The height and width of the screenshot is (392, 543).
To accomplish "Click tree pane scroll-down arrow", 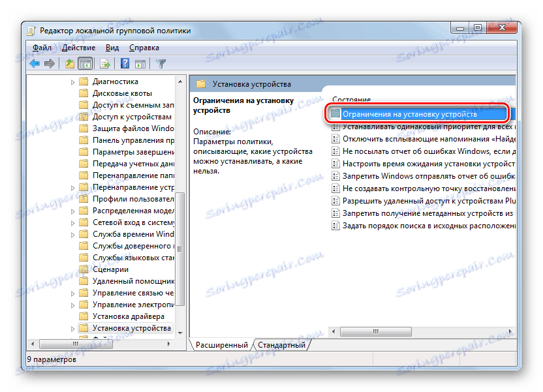I will (x=180, y=333).
